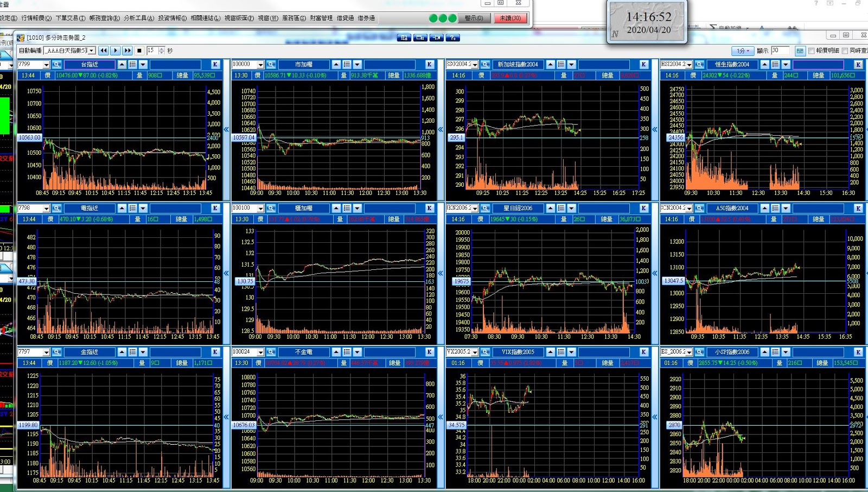This screenshot has width=868, height=492.
Task: Click the red 未讀(30) button
Action: point(510,18)
